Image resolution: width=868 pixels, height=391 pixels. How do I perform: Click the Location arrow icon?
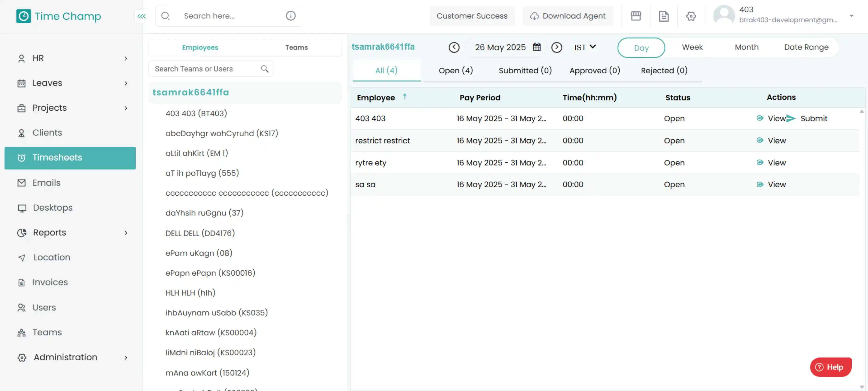click(22, 258)
